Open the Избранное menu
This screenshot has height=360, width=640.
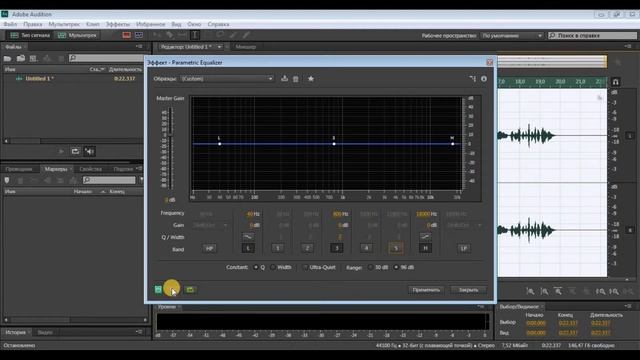[151, 24]
